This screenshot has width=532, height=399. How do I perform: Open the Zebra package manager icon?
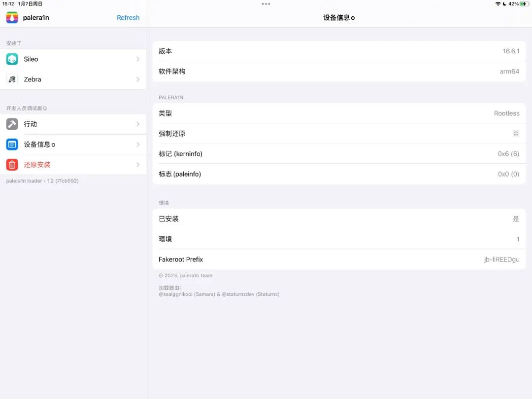[x=12, y=79]
